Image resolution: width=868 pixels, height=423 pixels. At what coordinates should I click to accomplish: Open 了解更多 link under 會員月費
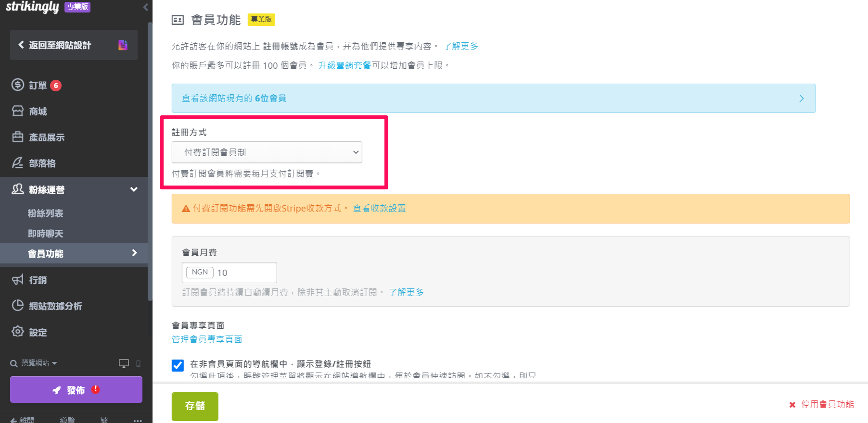406,292
